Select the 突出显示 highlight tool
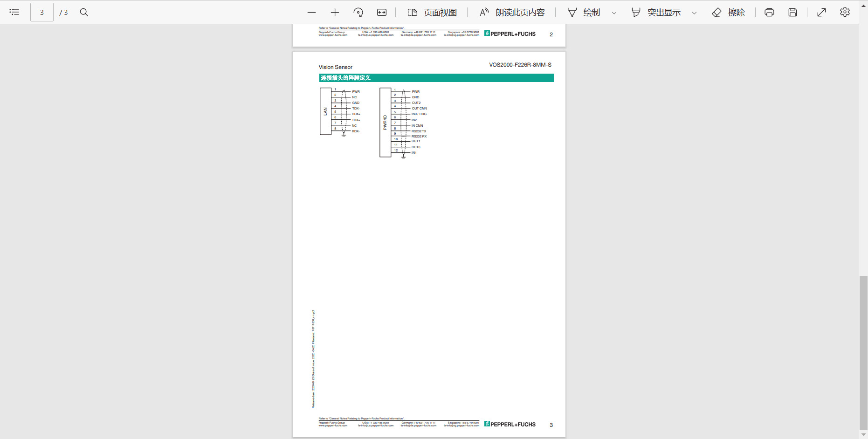The height and width of the screenshot is (439, 868). 656,13
